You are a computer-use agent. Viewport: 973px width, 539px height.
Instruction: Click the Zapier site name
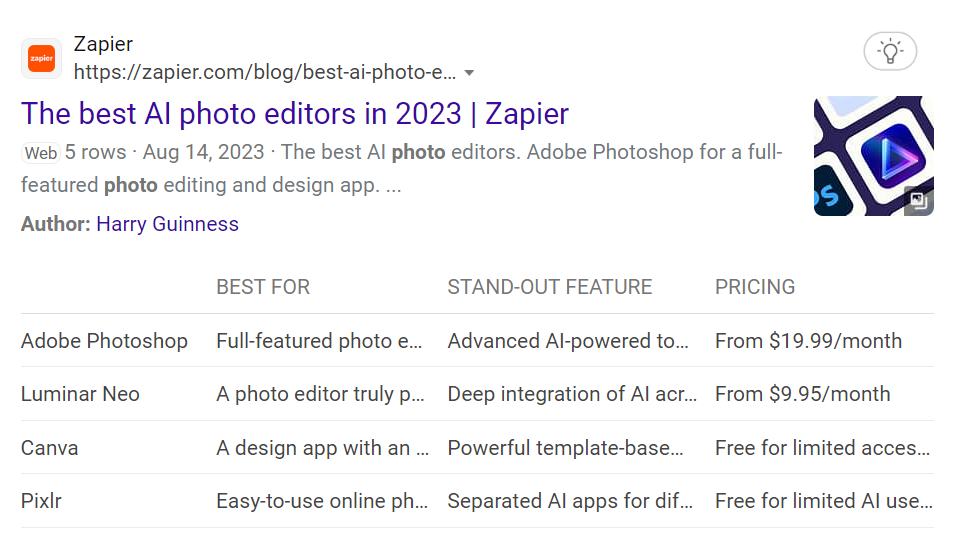[x=103, y=44]
